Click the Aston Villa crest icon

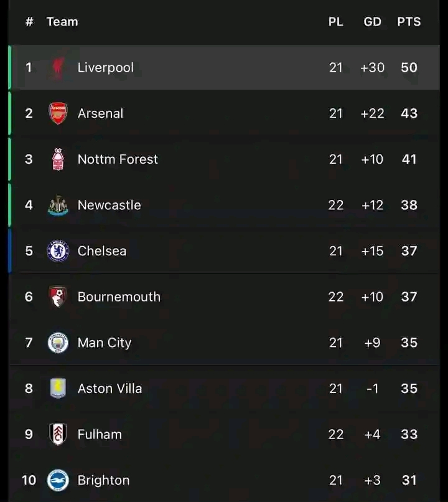pyautogui.click(x=58, y=389)
